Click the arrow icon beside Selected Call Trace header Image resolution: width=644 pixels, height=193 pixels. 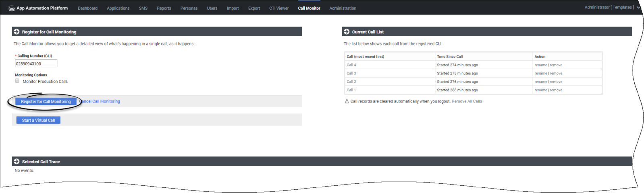[17, 161]
